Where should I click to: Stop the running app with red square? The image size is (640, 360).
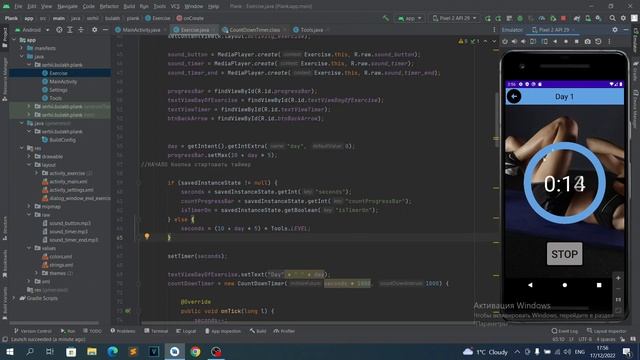(x=564, y=18)
